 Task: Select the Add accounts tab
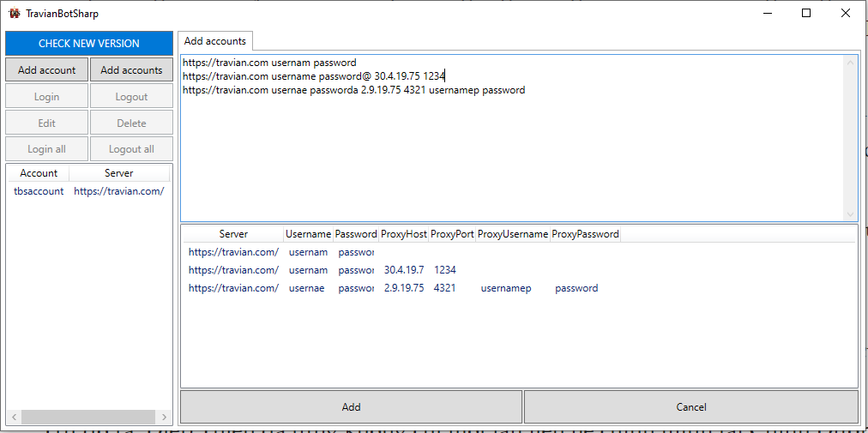[x=214, y=41]
